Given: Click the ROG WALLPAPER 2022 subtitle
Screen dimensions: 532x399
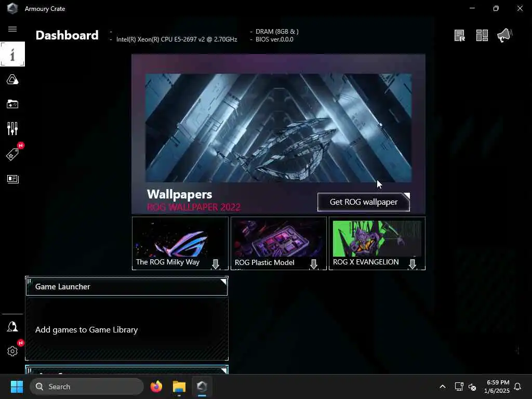Looking at the screenshot, I should click(194, 207).
